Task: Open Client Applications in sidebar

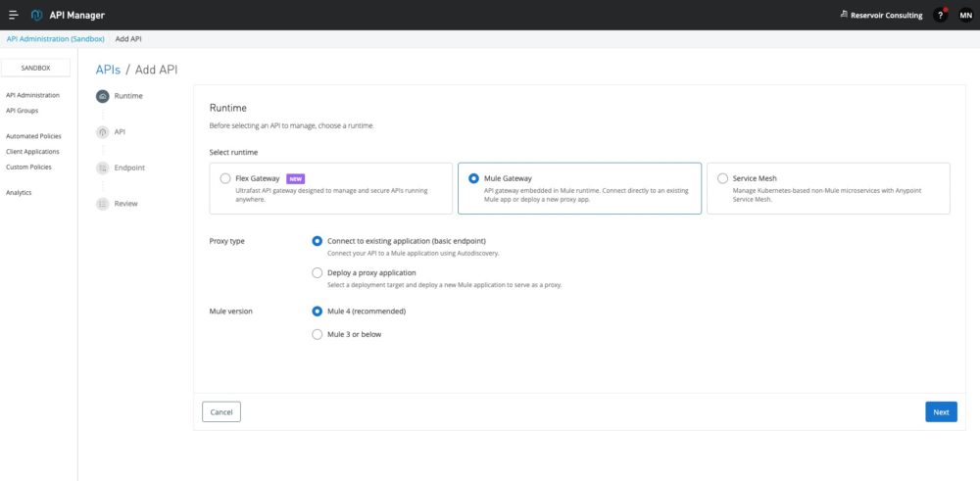Action: tap(32, 152)
